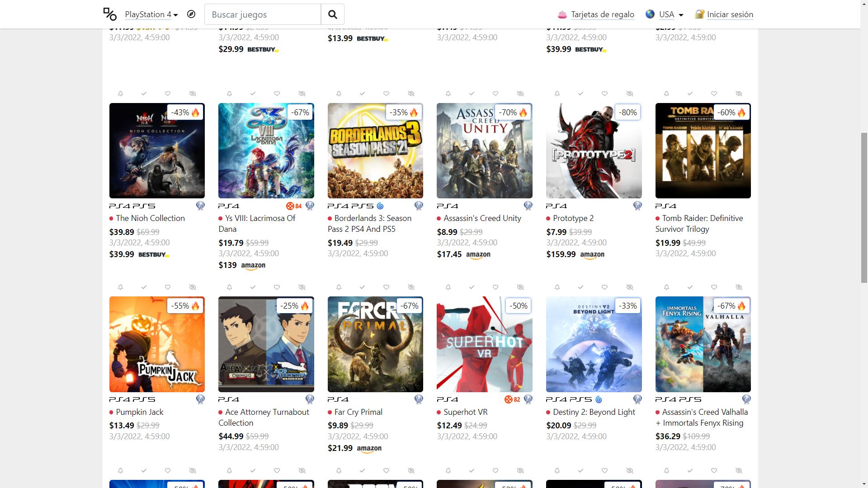The width and height of the screenshot is (868, 488).
Task: Click Iniciar sesión to log in
Action: pyautogui.click(x=730, y=14)
